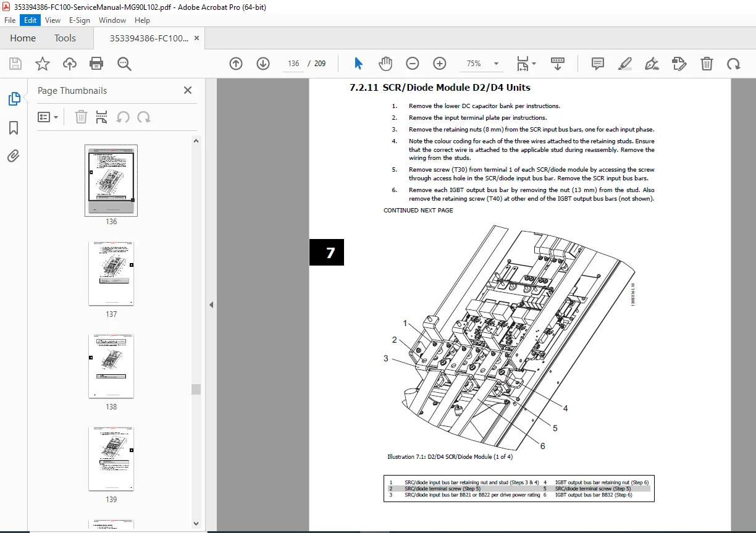Screen dimensions: 756x533
Task: Click the total page count '209'
Action: pos(320,64)
